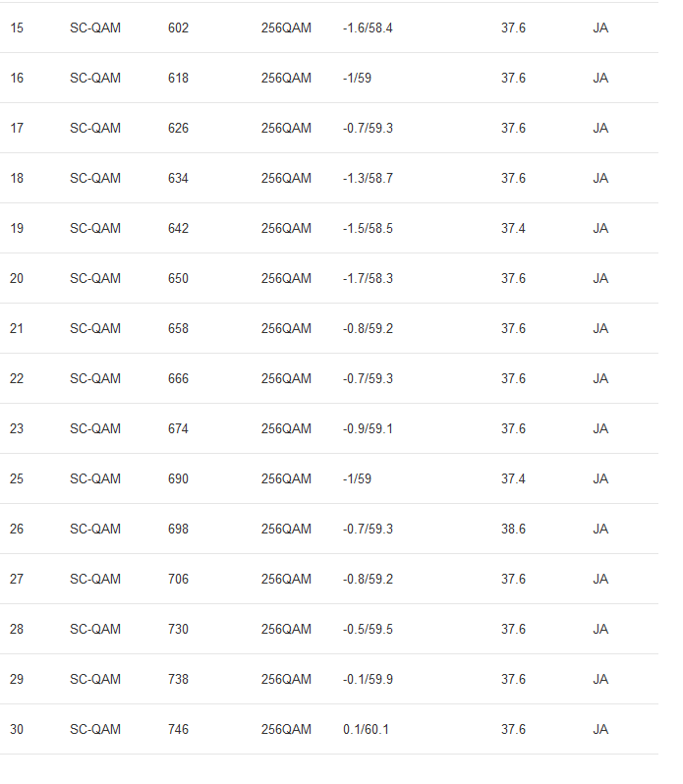Select the frequency value 602
This screenshot has height=784, width=683.
[x=178, y=28]
